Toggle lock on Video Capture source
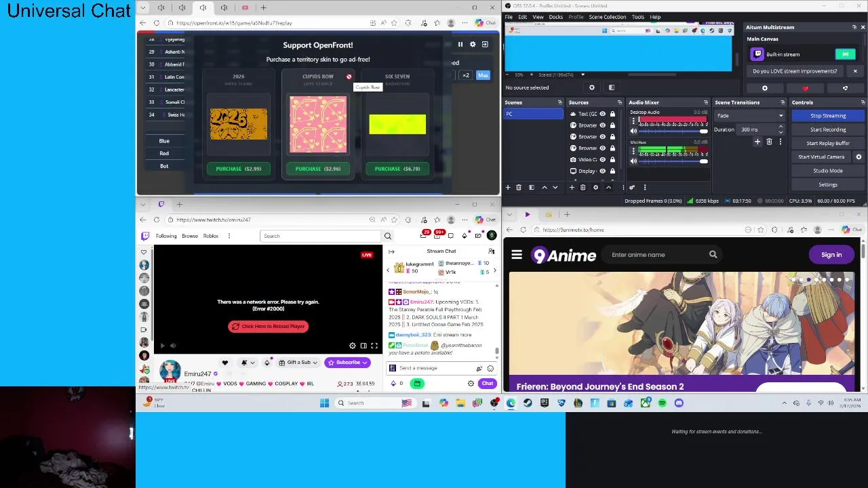The width and height of the screenshot is (868, 488). pos(612,159)
